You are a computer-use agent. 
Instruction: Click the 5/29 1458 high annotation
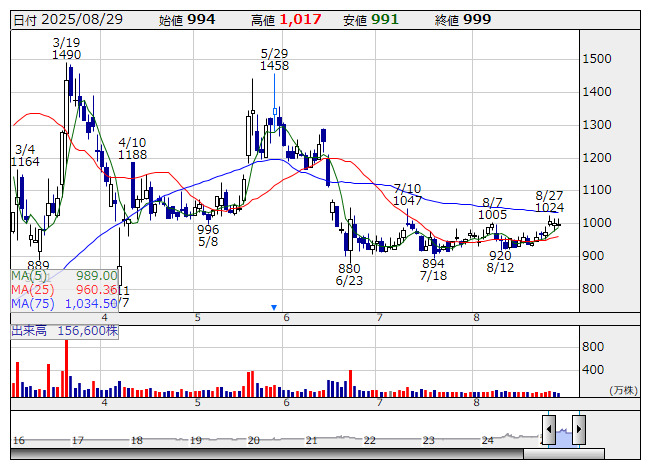274,58
